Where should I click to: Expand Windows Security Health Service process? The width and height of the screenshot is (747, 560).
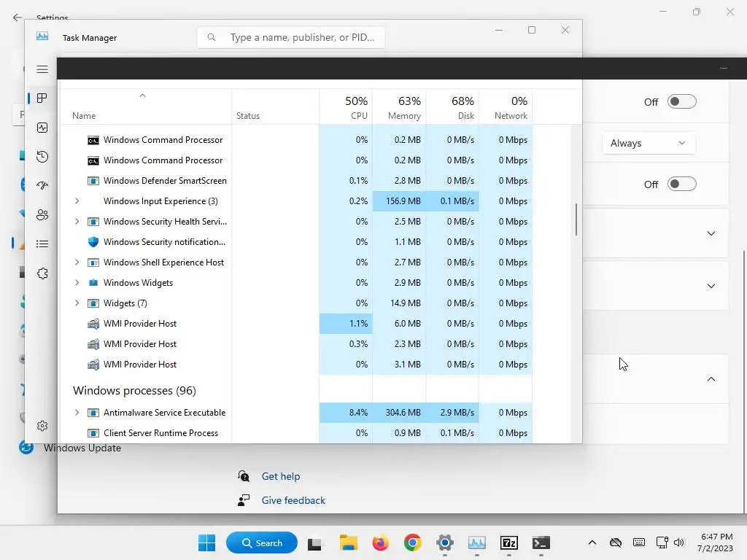[x=77, y=222]
